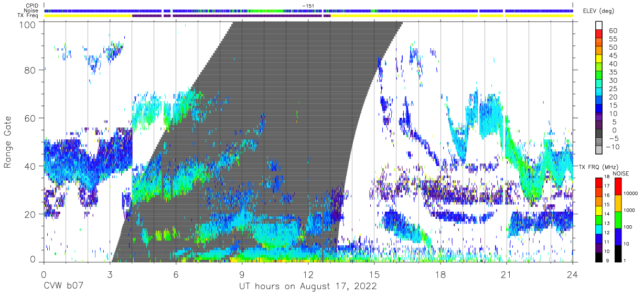Click the '50' label on elevation colorbar
The width and height of the screenshot is (644, 297).
(613, 48)
